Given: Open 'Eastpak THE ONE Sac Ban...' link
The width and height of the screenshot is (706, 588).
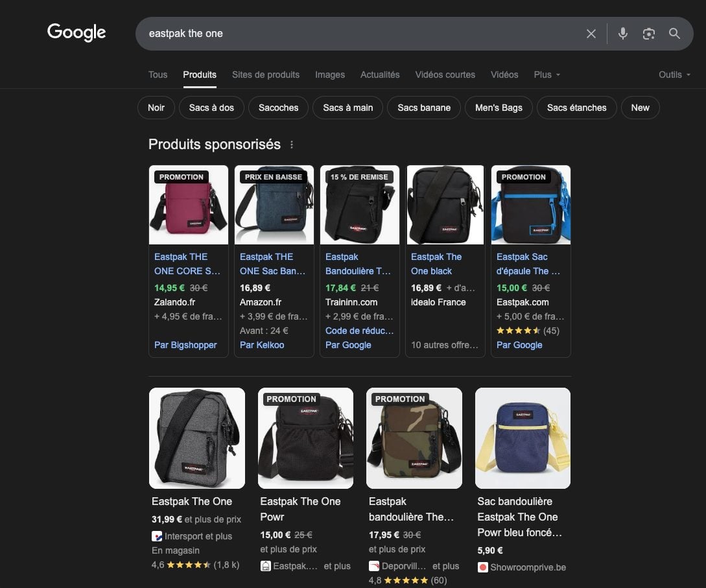Looking at the screenshot, I should pos(272,264).
